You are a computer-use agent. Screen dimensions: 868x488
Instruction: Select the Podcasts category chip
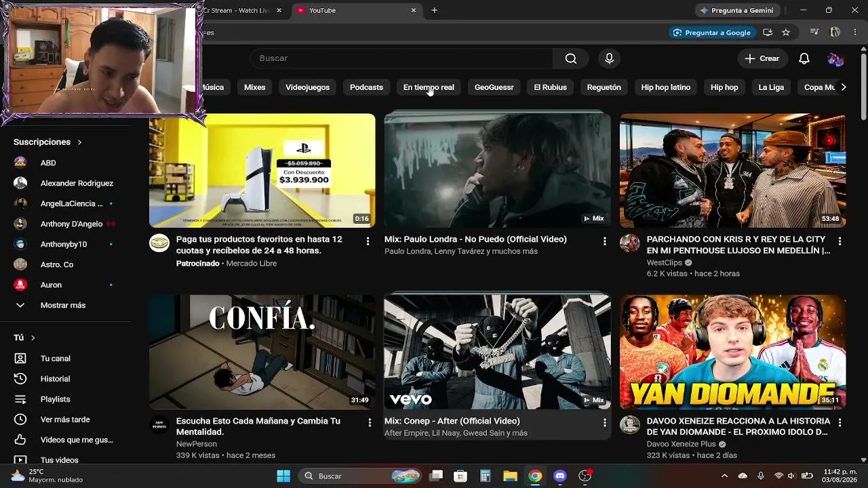366,87
